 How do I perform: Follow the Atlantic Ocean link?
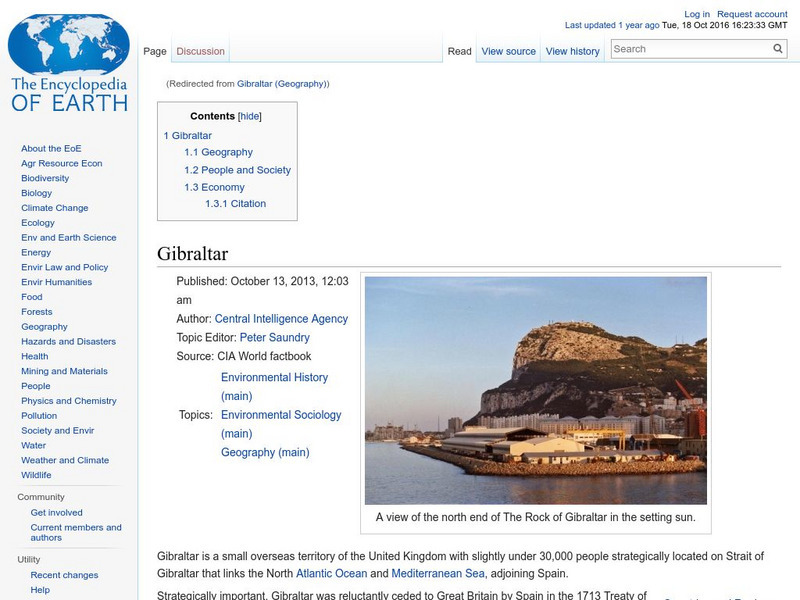pos(332,573)
